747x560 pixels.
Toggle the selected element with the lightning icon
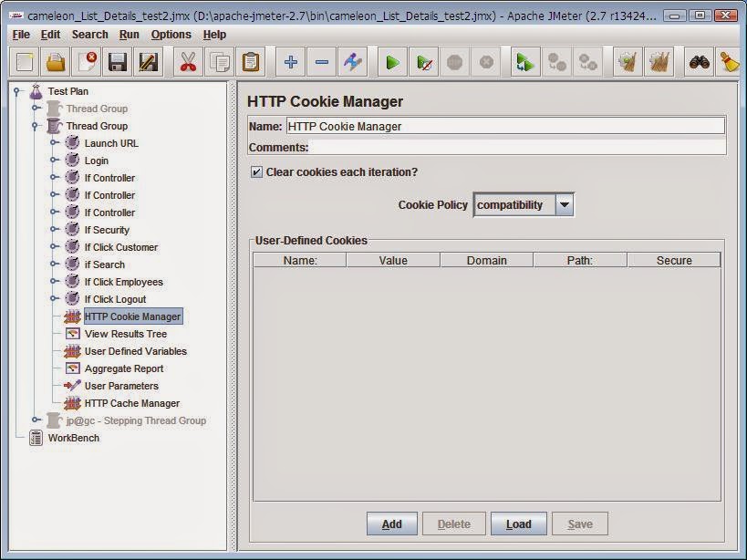(x=354, y=62)
